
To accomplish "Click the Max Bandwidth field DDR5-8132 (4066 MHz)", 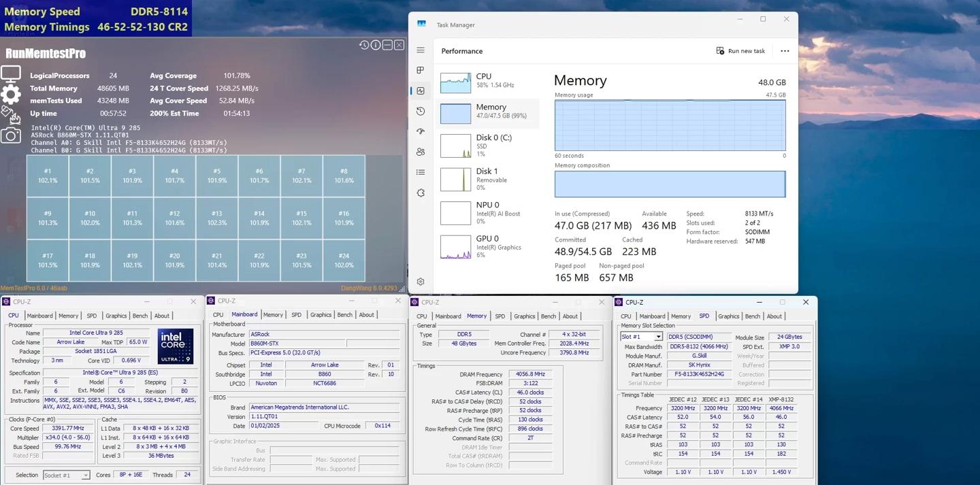I will tap(699, 346).
